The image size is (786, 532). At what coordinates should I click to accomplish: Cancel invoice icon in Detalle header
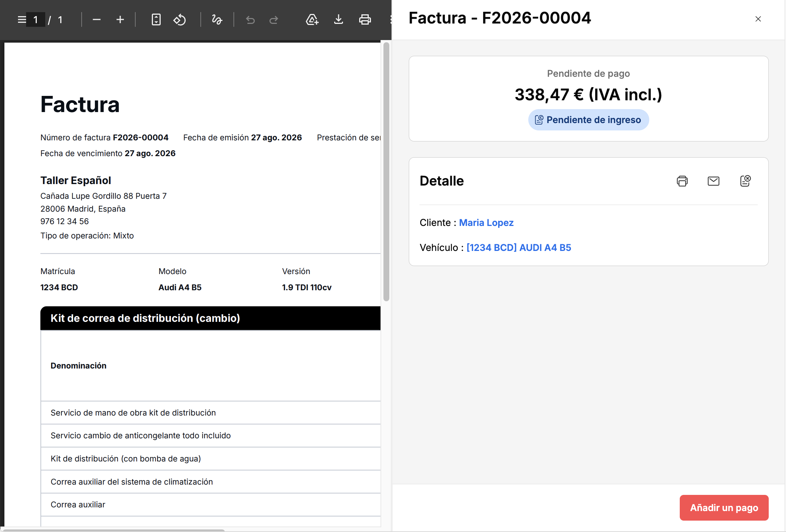(745, 181)
